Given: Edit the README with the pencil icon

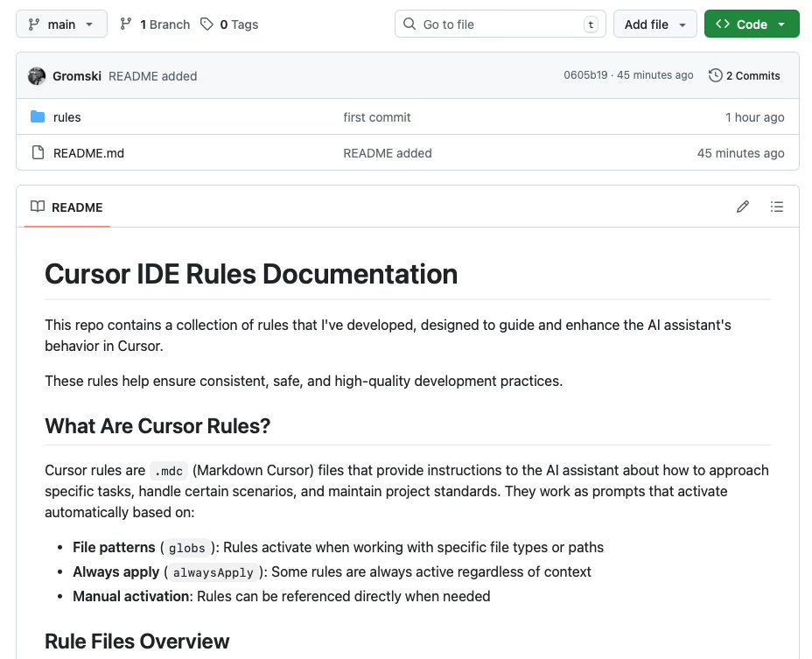Looking at the screenshot, I should [743, 207].
